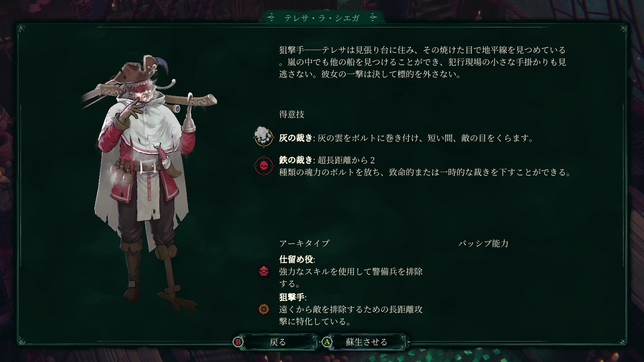The width and height of the screenshot is (644, 362).
Task: Click the green A controller button icon
Action: pos(327,342)
